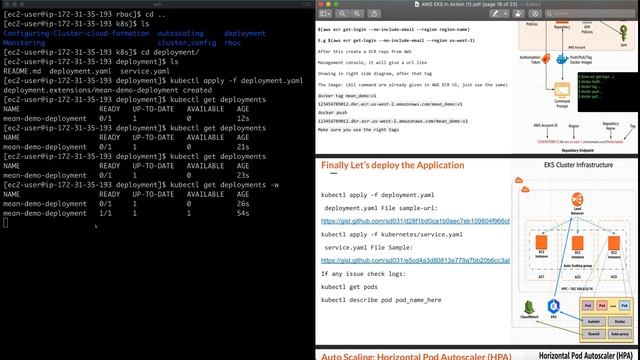Click the 'docker push' line in the PDF
The image size is (640, 360).
[x=333, y=112]
